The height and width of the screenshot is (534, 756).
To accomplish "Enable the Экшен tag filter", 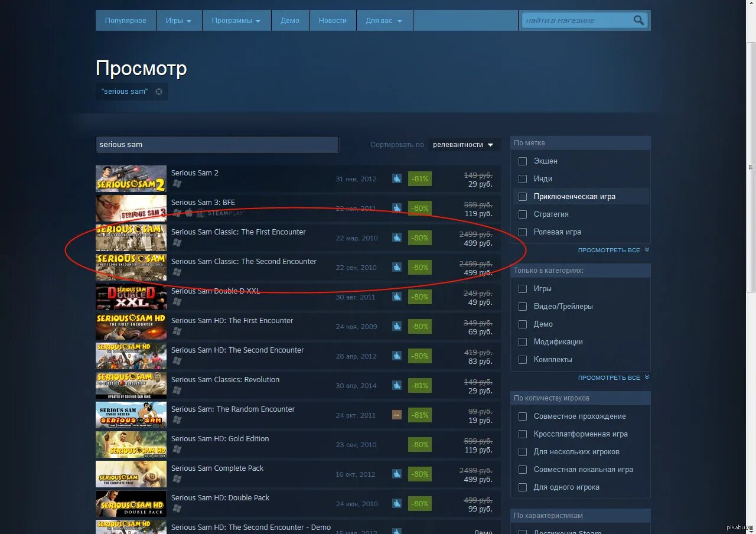I will coord(523,161).
